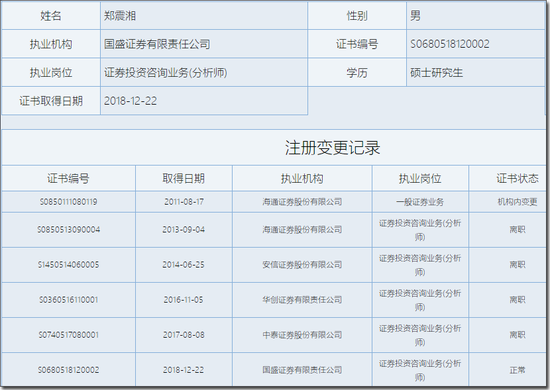Click 海通证券股份有限公司 in the 2013-09-04 row

coord(302,230)
